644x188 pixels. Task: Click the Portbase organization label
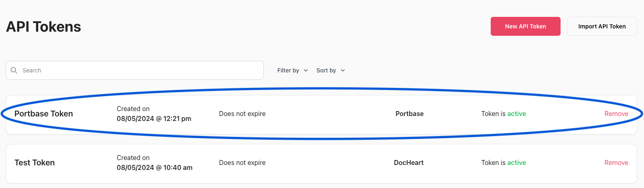tap(409, 114)
